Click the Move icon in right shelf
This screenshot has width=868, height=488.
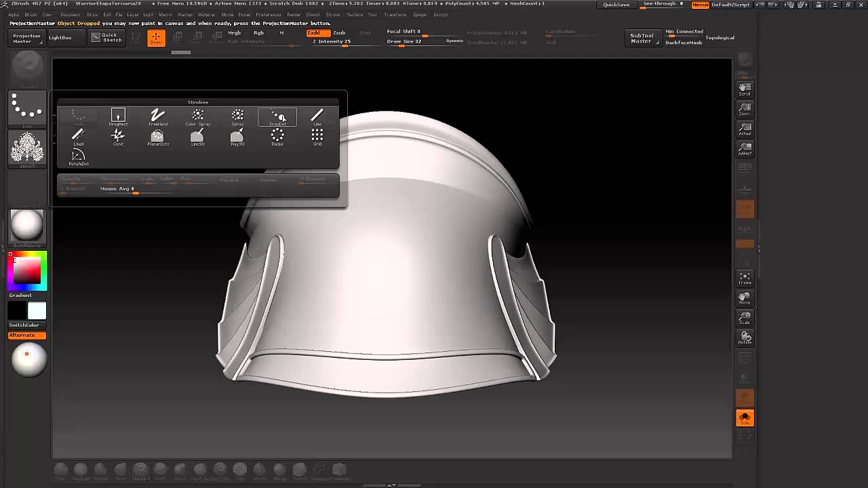click(745, 298)
